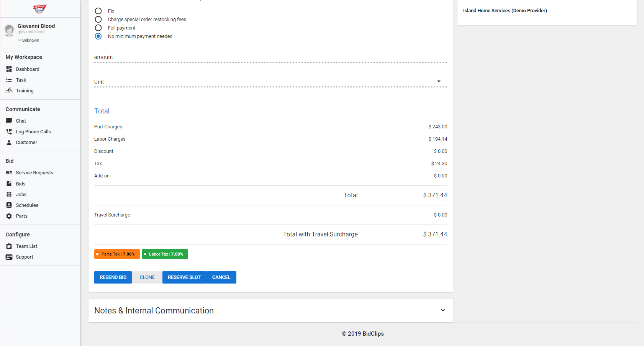Select No minimum payment needed option
Screen dimensions: 644x346
[98, 36]
